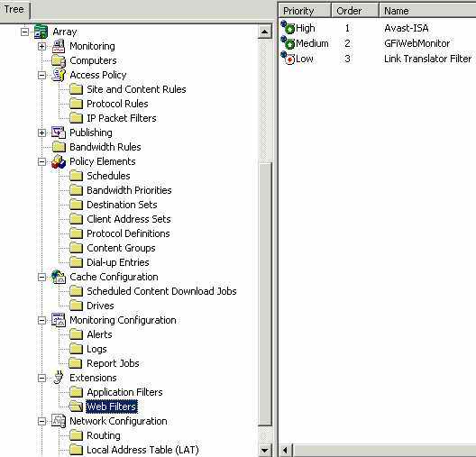This screenshot has width=476, height=457.
Task: Collapse the Access Policy node
Action: pos(41,75)
